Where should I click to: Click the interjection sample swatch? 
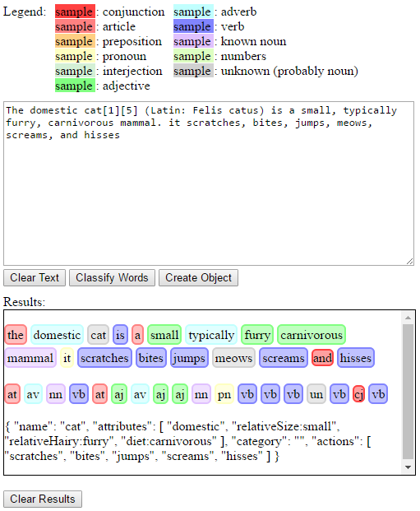pos(76,71)
